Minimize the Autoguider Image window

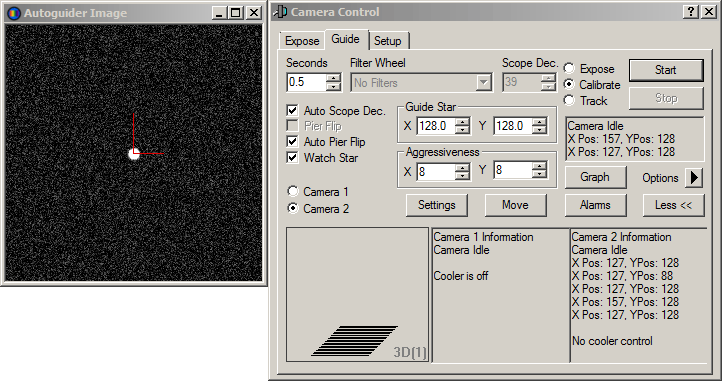pos(219,13)
